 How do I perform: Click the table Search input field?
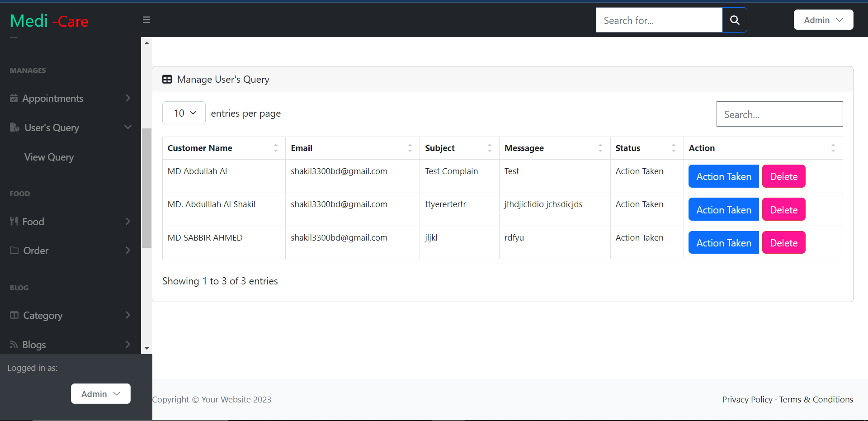(779, 114)
